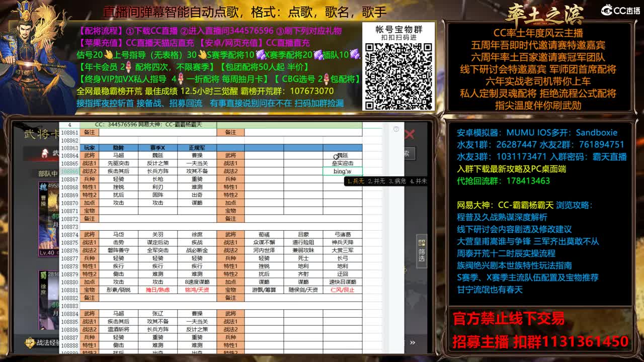Select header cell 隐眸
Viewport: 644px width, 362px height.
click(x=118, y=148)
